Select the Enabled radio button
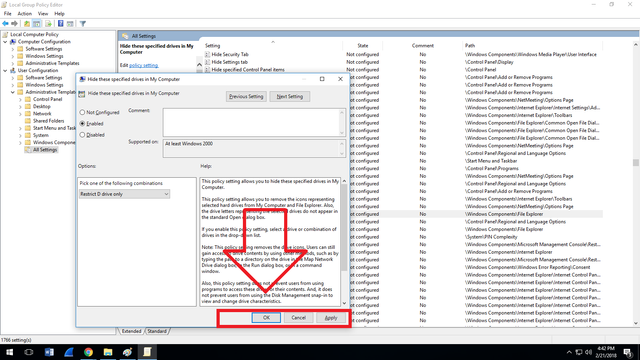The image size is (640, 360). point(82,123)
